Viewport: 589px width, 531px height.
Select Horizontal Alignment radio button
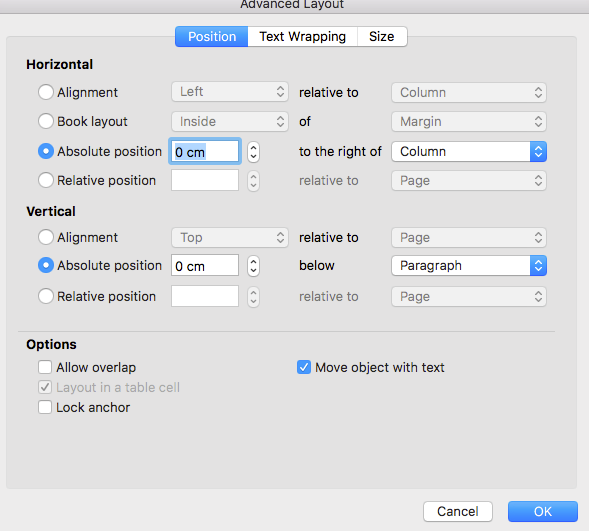pyautogui.click(x=46, y=92)
